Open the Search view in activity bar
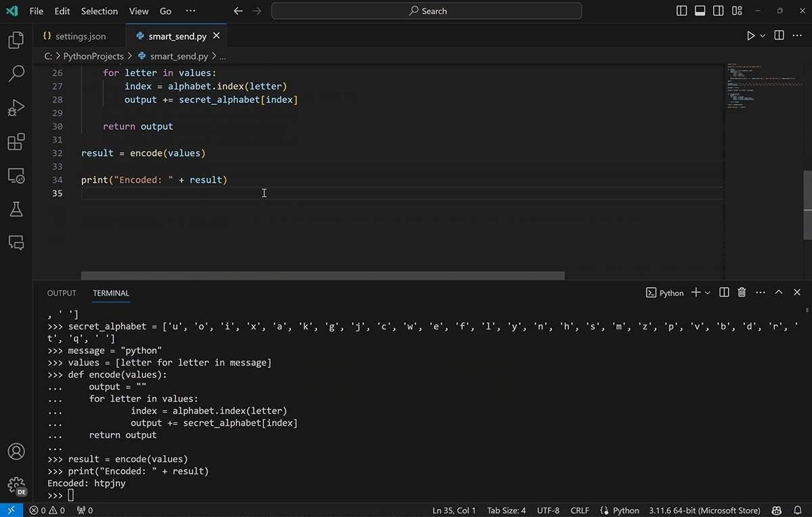This screenshot has width=812, height=517. point(16,73)
